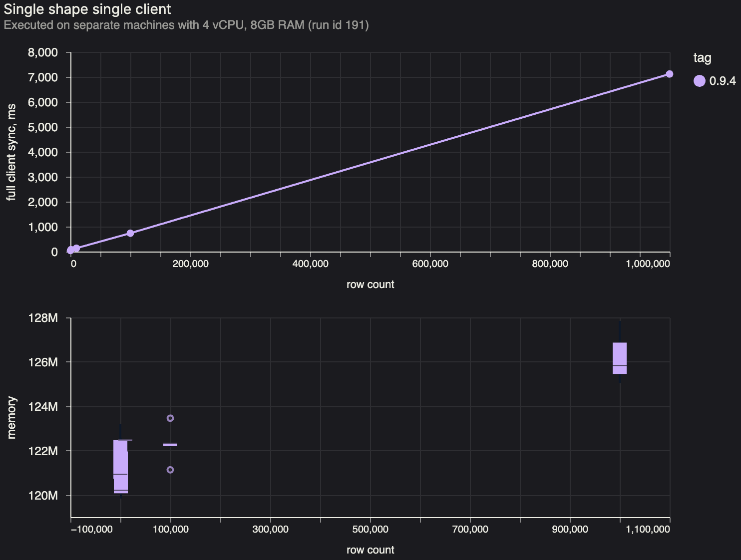The image size is (741, 560).
Task: Click the median line inside the rightmost box
Action: pyautogui.click(x=619, y=366)
